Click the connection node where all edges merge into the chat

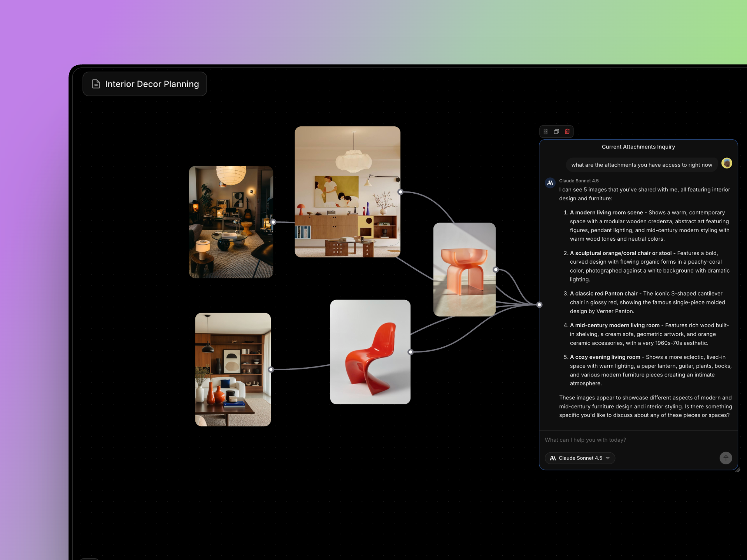539,304
